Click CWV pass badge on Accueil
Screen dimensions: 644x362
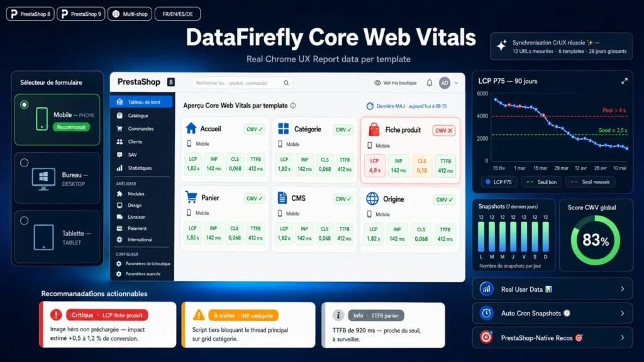click(254, 129)
